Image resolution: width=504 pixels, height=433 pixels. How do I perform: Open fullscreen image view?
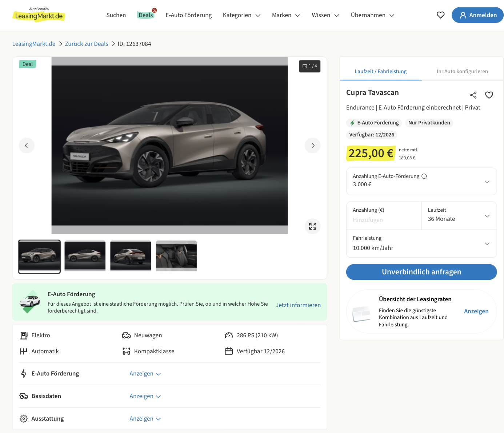coord(313,226)
